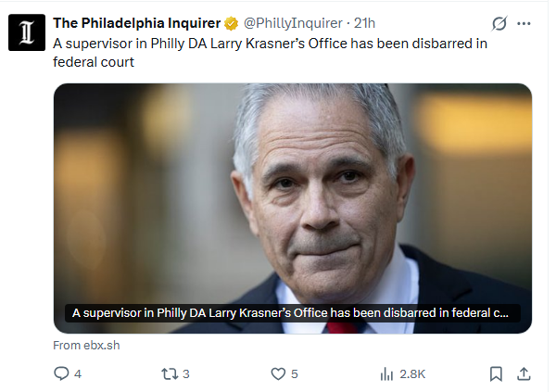This screenshot has height=392, width=556.
Task: Open the Philadelphia Inquirer profile avatar
Action: tap(25, 33)
